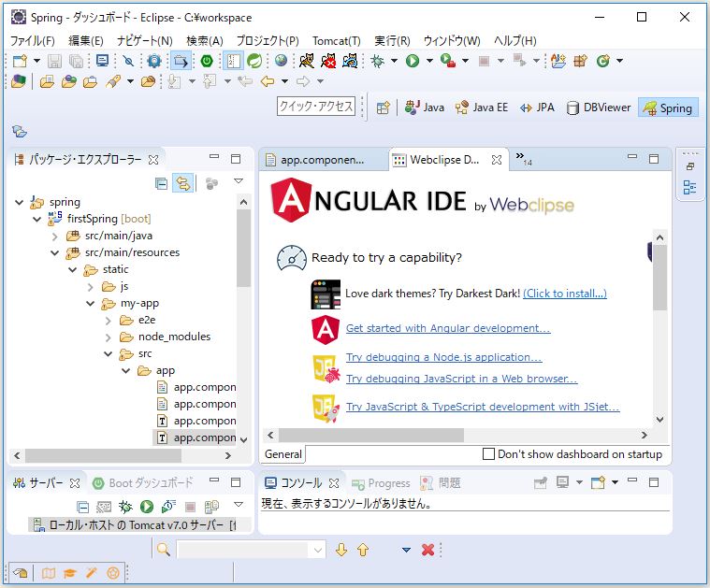710x588 pixels.
Task: Start the server with green play icon in Servers view
Action: [146, 507]
